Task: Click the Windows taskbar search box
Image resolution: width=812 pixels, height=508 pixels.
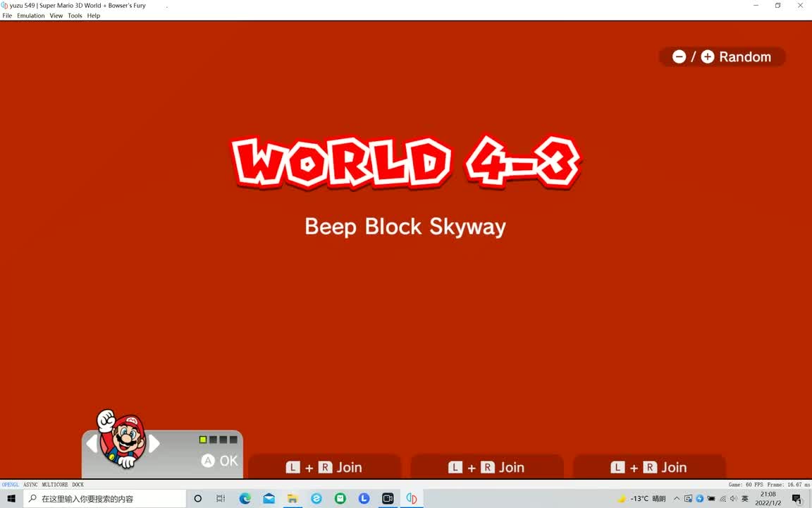Action: (x=104, y=499)
